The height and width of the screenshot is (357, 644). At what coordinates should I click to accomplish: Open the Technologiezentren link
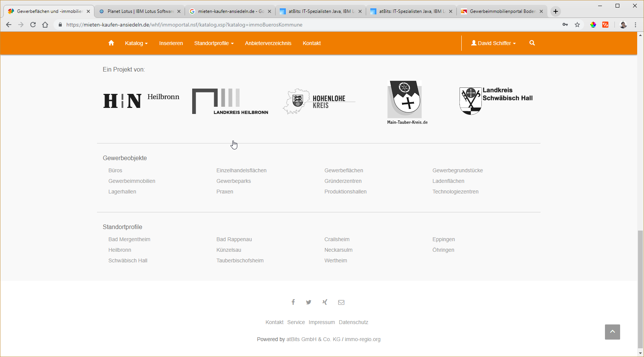pos(455,192)
